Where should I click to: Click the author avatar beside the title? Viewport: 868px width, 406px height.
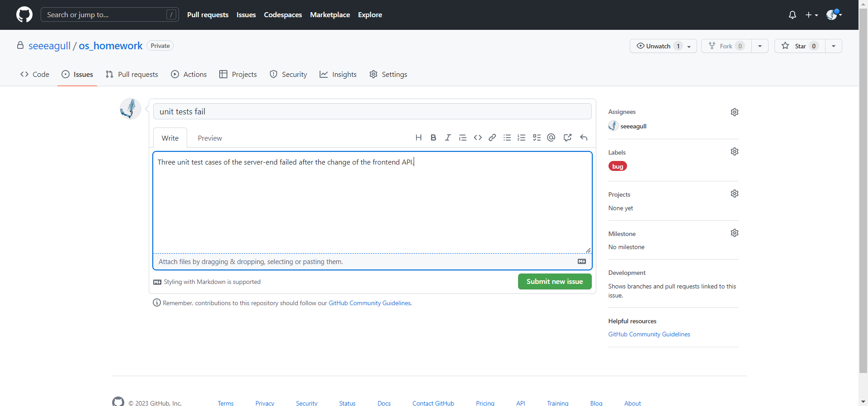(x=130, y=109)
